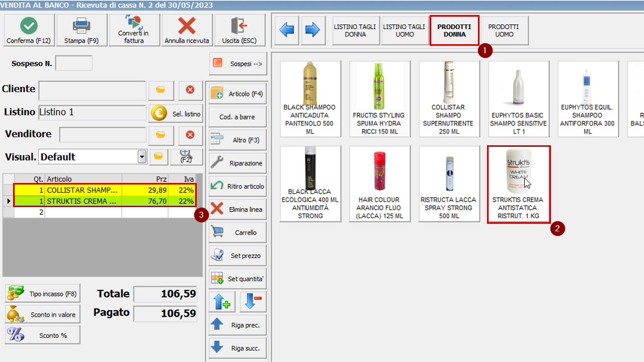Click Set quantita' to change quantity

237,279
